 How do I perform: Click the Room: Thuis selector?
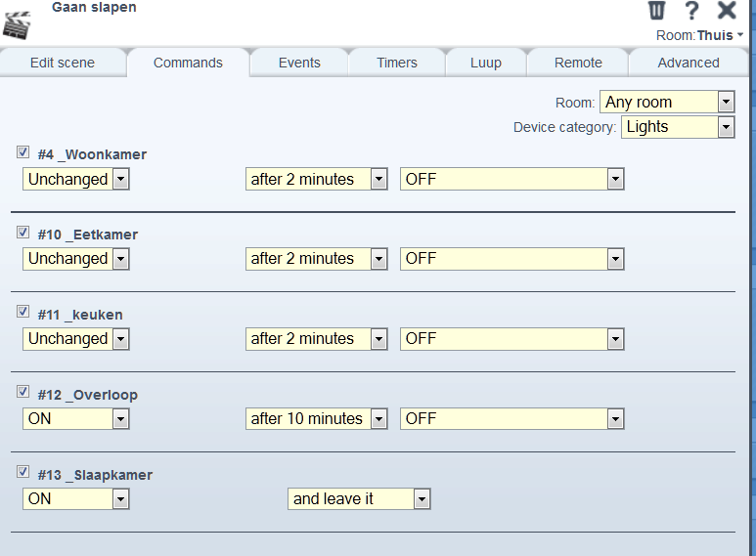699,35
